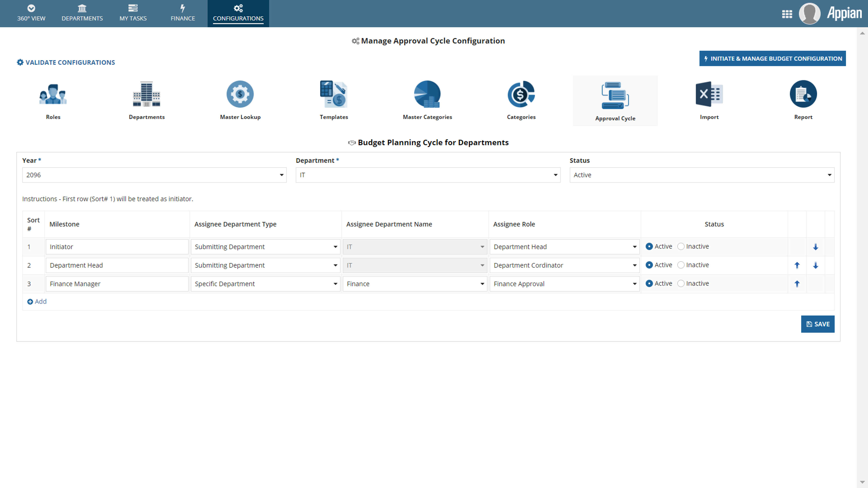Screen dimensions: 868x488
Task: Open Finance tab
Action: point(183,14)
